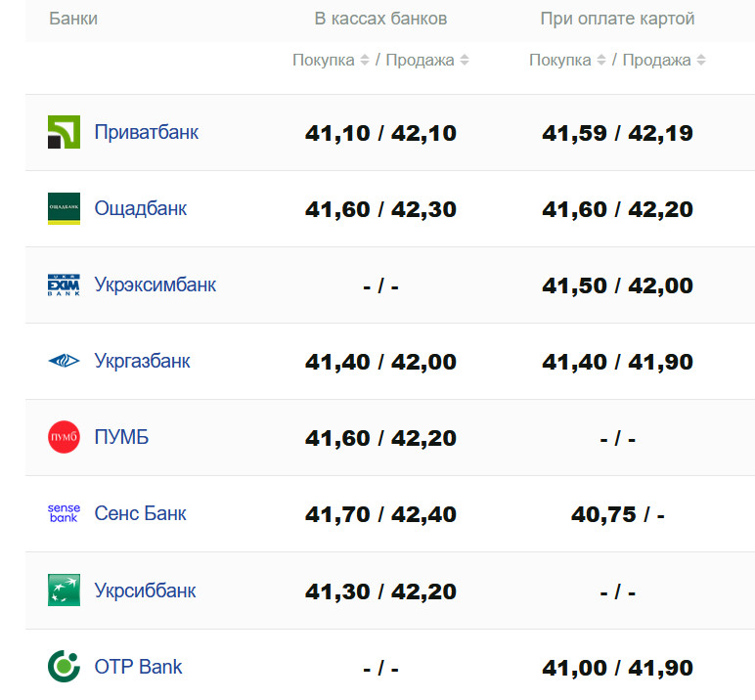Screen dimensions: 755x700
Task: Click the В кассах банков column header
Action: 380,19
